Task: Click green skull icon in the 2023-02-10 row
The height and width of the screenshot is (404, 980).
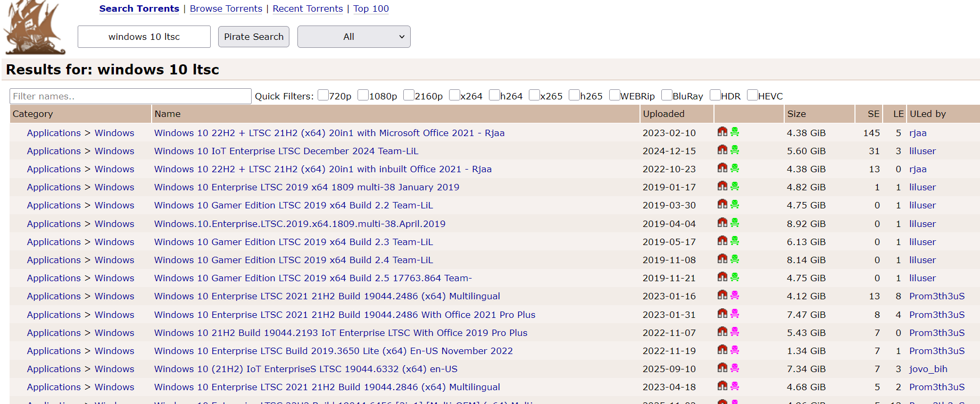Action: (735, 132)
